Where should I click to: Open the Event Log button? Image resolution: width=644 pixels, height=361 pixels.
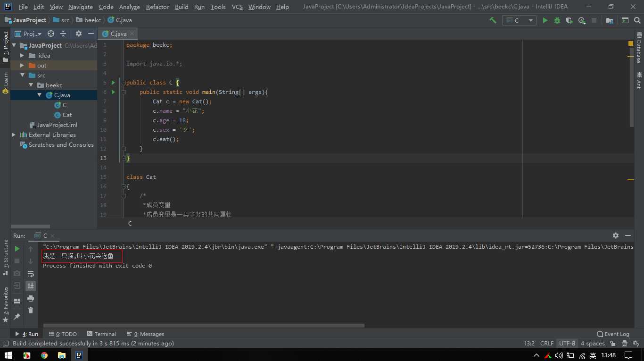pos(613,334)
